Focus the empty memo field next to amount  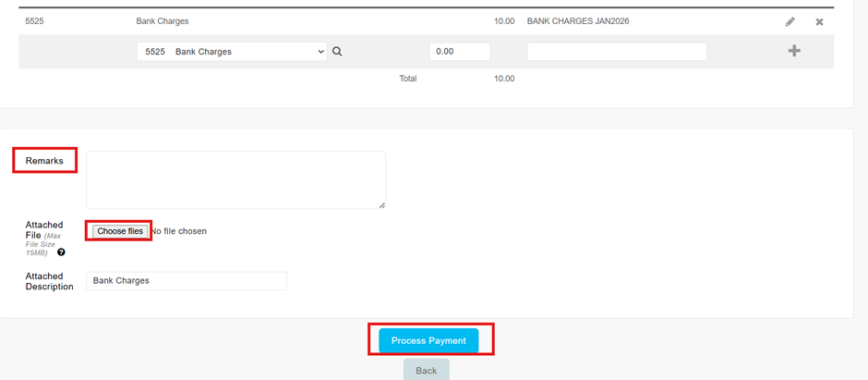coord(616,52)
